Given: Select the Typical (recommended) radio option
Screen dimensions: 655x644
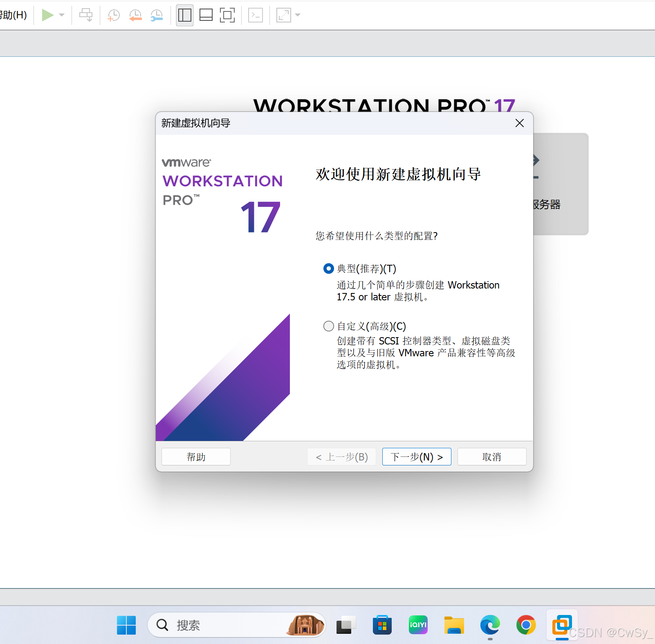Looking at the screenshot, I should click(x=329, y=268).
